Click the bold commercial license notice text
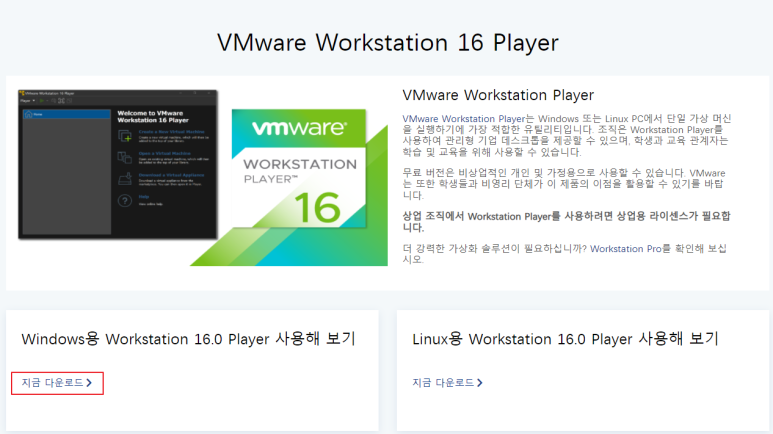 coord(566,221)
